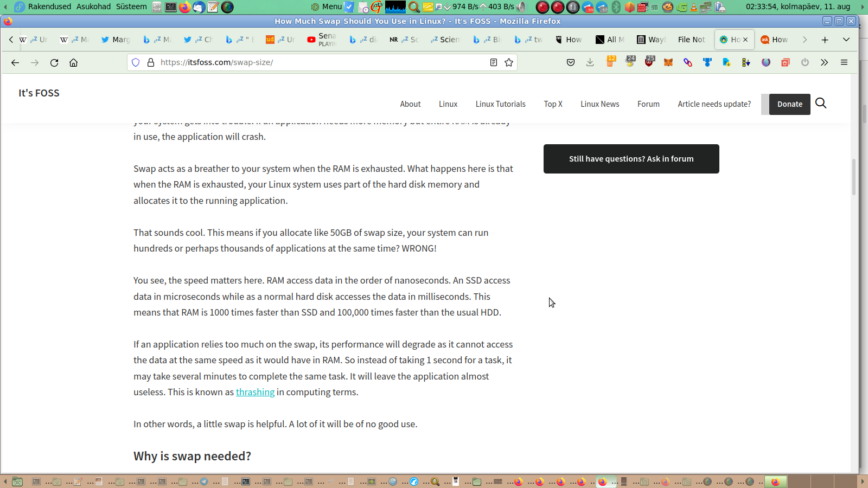Click 'Still have questions? Ask in forum' button
The width and height of the screenshot is (868, 488).
pos(631,159)
